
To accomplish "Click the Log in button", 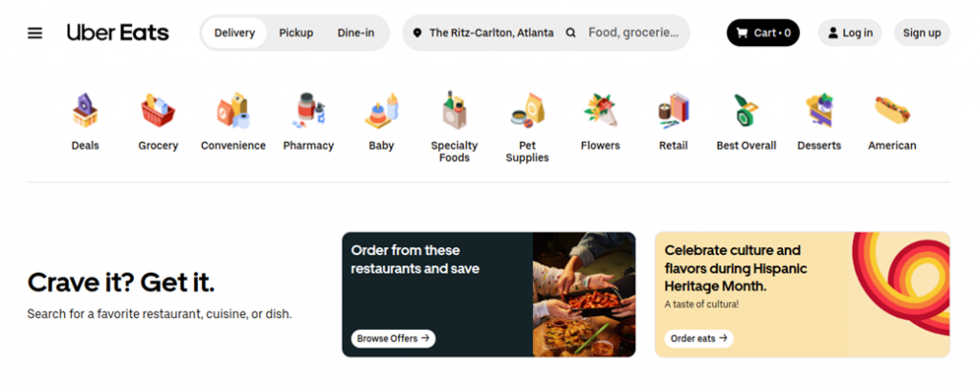I will pyautogui.click(x=850, y=34).
